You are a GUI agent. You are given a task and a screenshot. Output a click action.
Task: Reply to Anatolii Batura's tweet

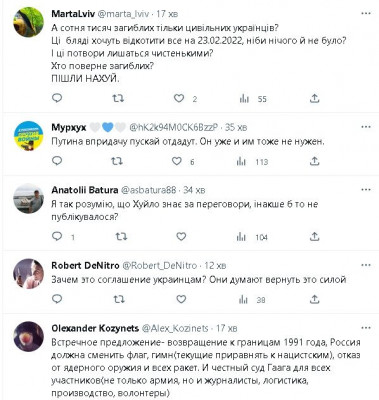(57, 236)
